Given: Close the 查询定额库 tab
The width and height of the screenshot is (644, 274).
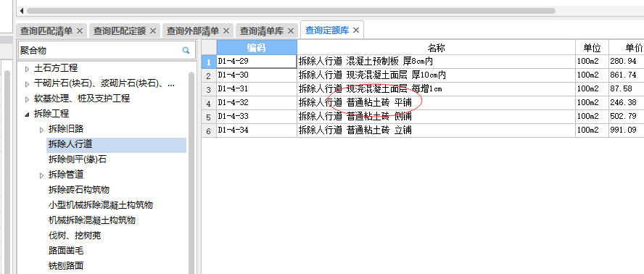Looking at the screenshot, I should point(356,30).
